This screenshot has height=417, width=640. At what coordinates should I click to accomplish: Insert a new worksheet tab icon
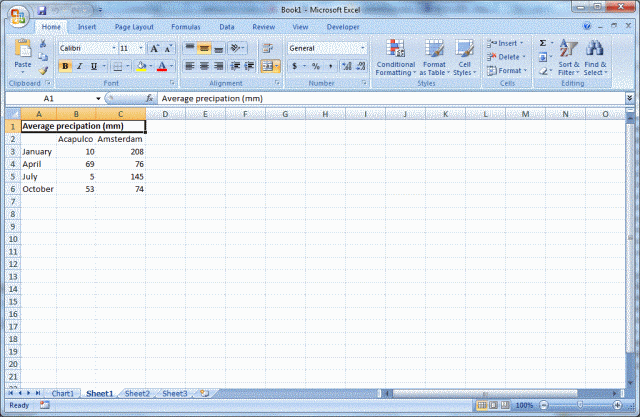(x=205, y=393)
